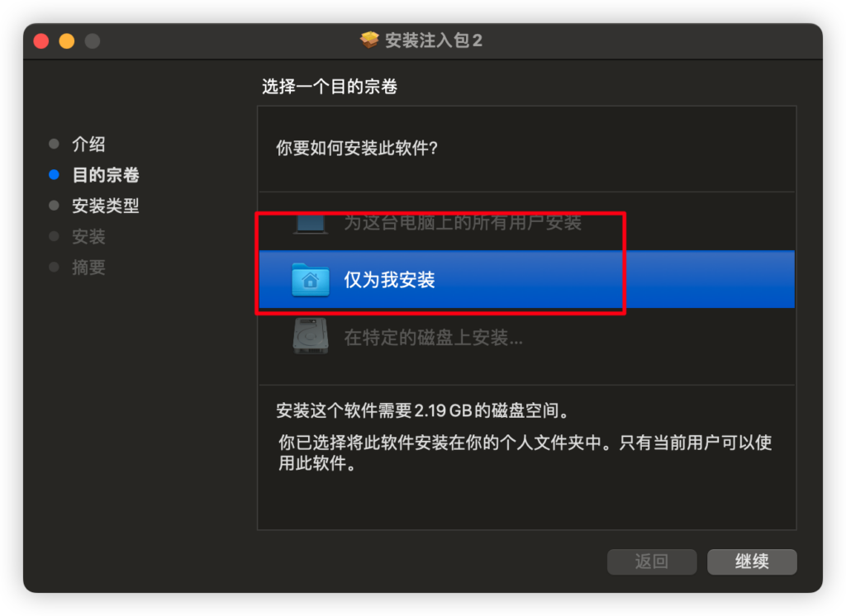The image size is (846, 616).
Task: Click the gray bullet beside 安装类型
Action: coord(54,205)
